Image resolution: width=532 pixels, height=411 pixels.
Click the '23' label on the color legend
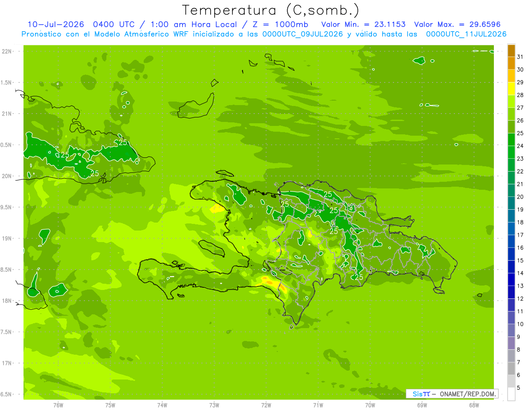520,159
